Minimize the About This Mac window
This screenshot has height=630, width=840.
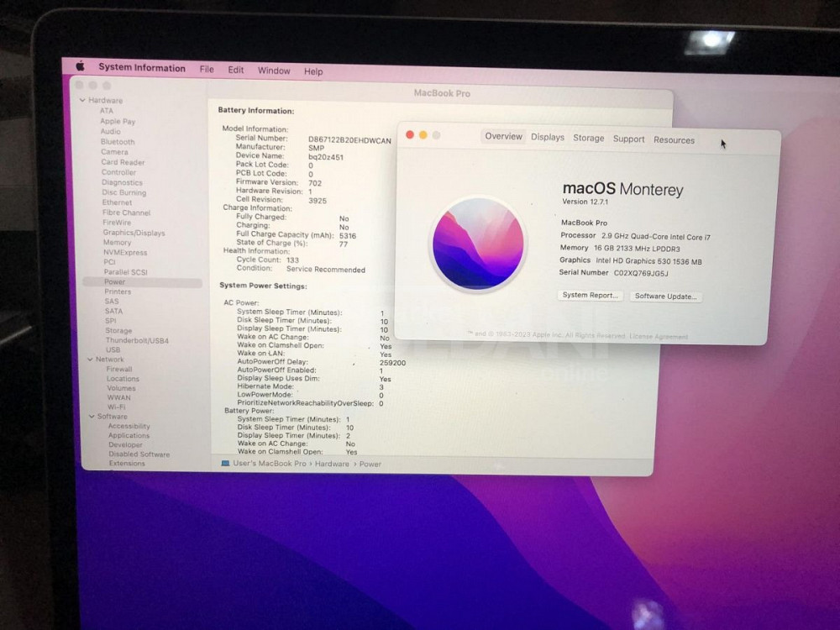(423, 135)
